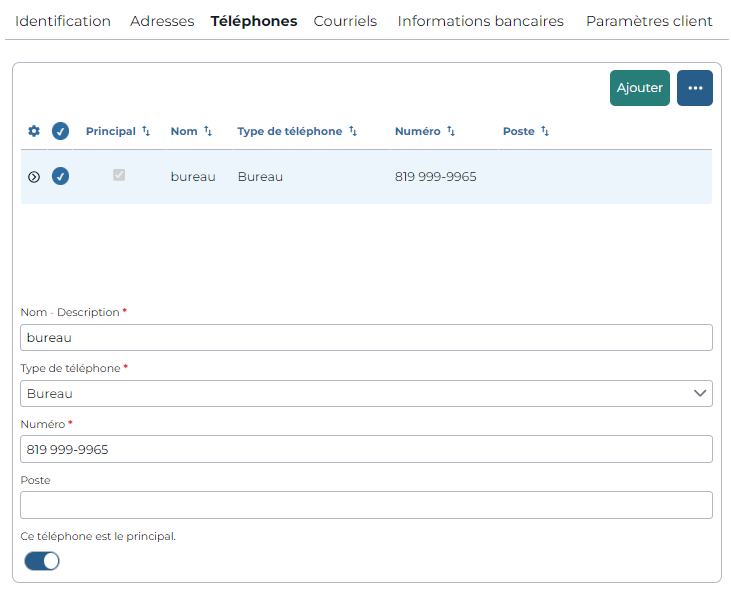Click the dropdown chevron beside Bureau

click(700, 393)
